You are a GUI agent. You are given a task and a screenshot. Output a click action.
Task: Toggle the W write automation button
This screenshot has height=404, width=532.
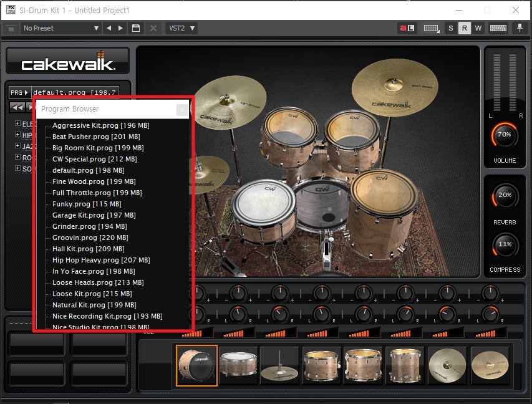478,28
